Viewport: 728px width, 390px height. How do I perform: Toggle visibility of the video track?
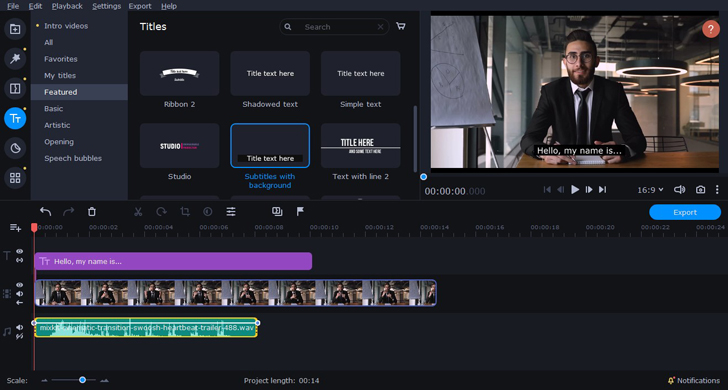(x=20, y=285)
